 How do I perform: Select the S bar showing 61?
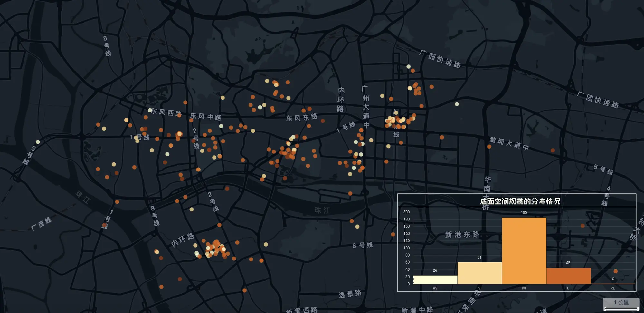point(479,273)
